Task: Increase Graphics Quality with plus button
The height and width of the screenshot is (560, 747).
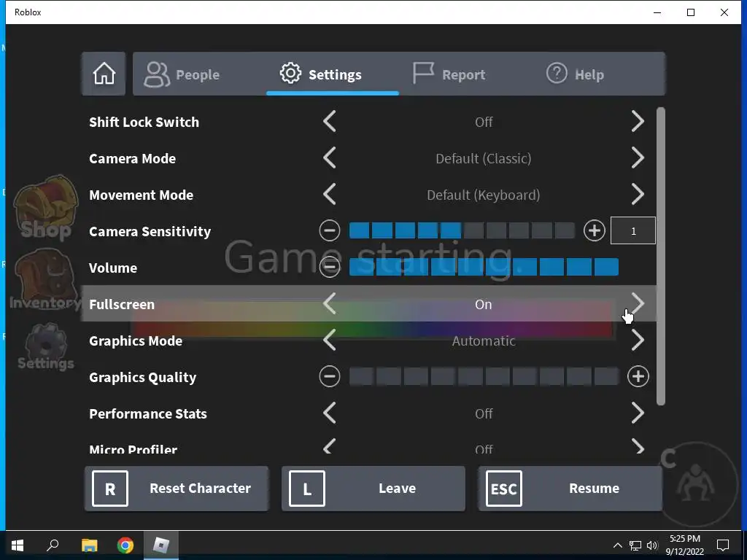Action: pos(638,377)
